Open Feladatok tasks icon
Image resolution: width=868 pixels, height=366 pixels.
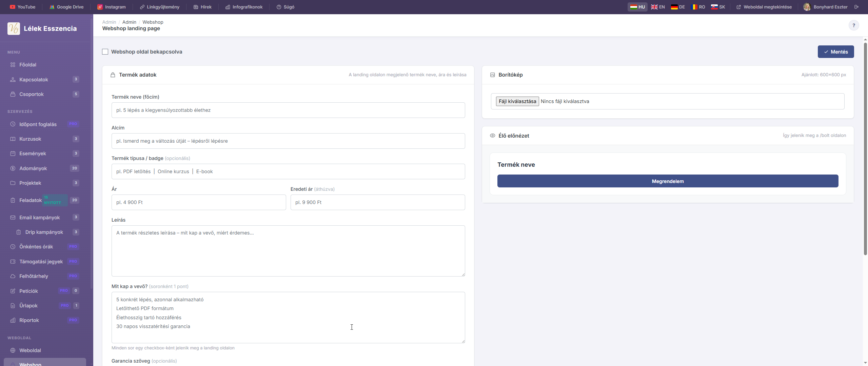13,200
